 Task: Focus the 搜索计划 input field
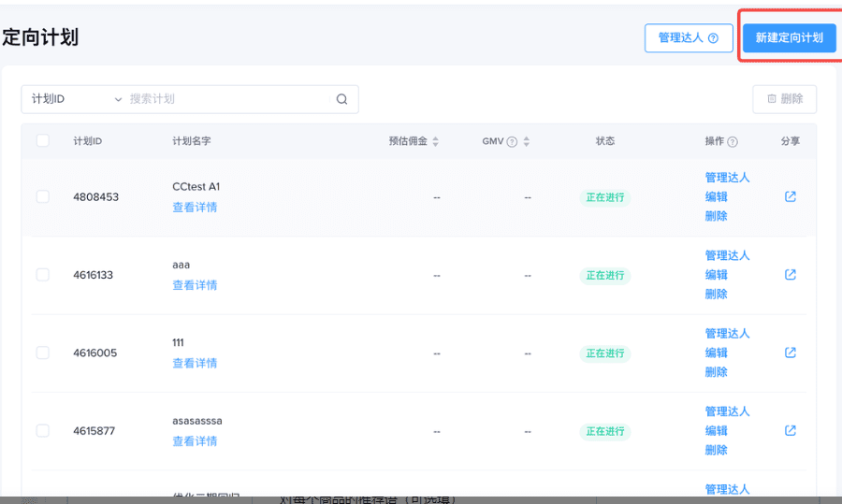[228, 99]
